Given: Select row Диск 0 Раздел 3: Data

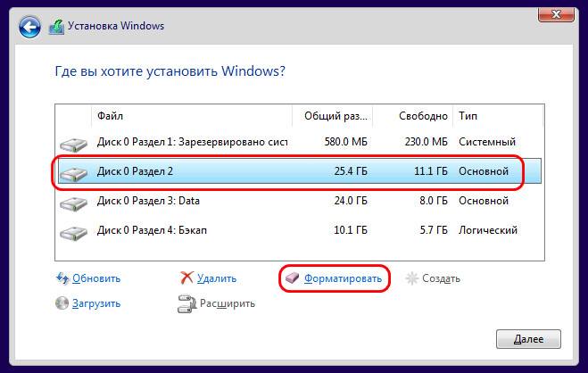Looking at the screenshot, I should (x=299, y=201).
